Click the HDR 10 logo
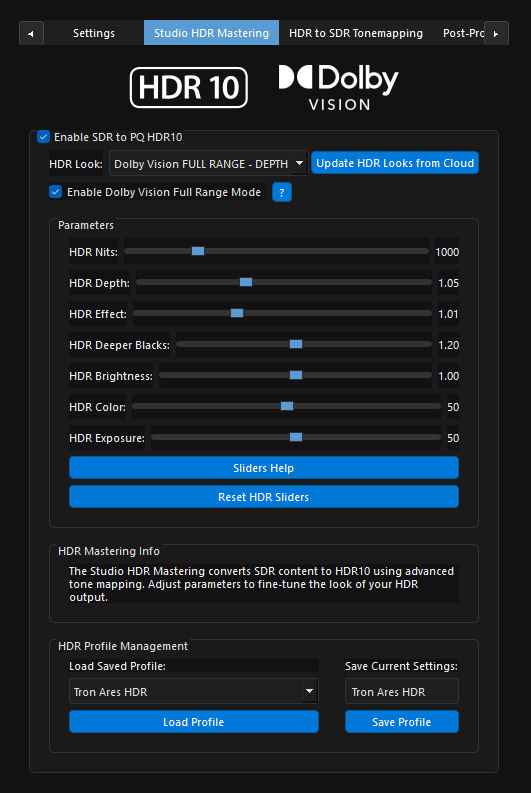The width and height of the screenshot is (531, 793). [189, 87]
